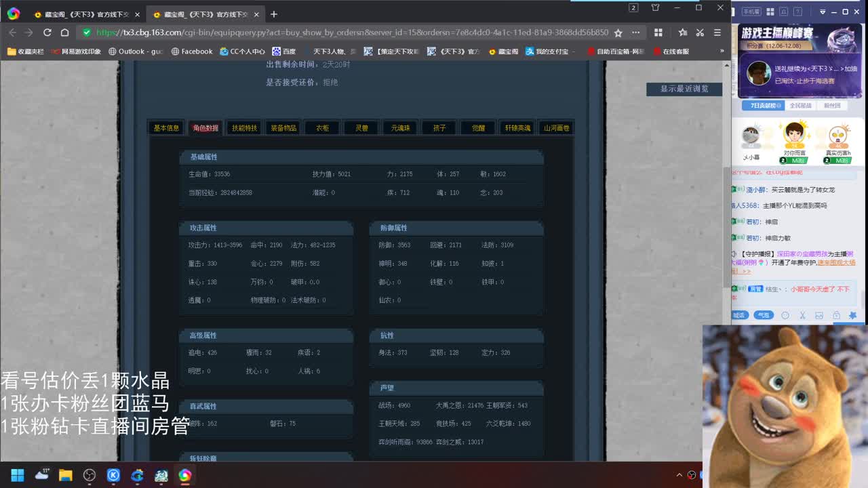Reload the current page
This screenshot has width=868, height=488.
tap(47, 33)
